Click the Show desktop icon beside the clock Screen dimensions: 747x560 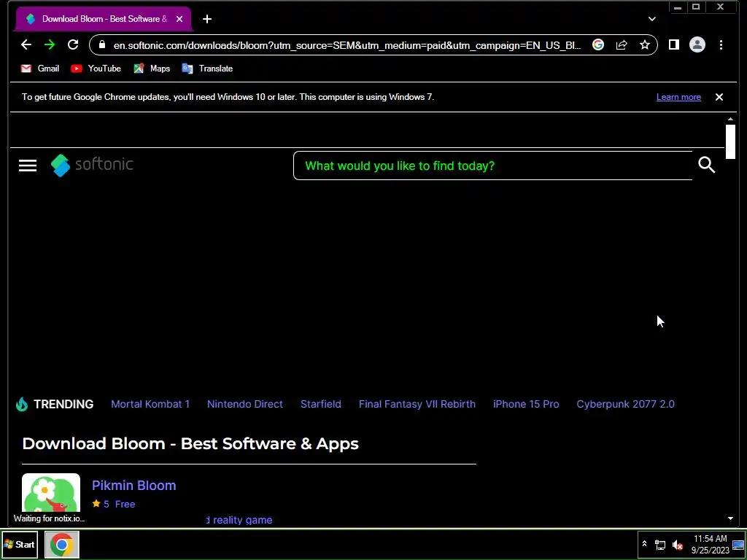(x=738, y=545)
